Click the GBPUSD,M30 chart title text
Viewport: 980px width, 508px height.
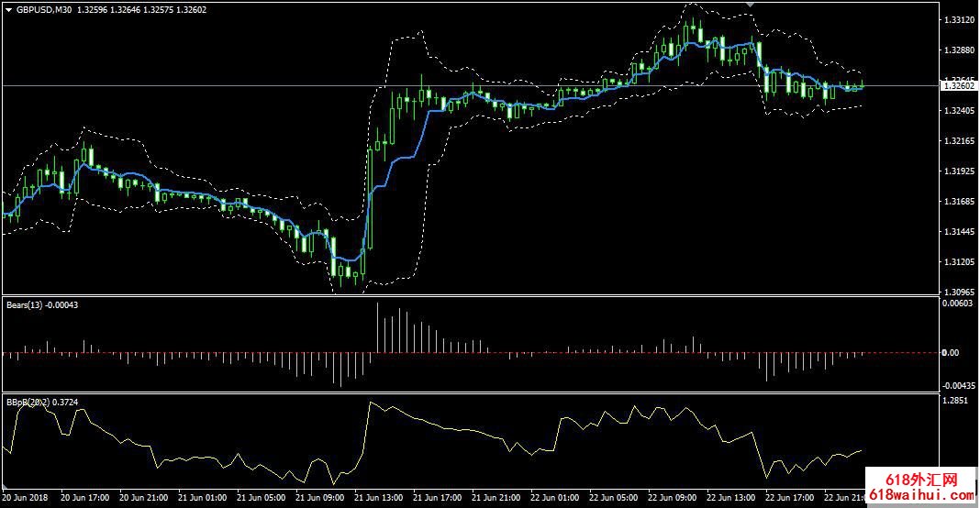[44, 10]
